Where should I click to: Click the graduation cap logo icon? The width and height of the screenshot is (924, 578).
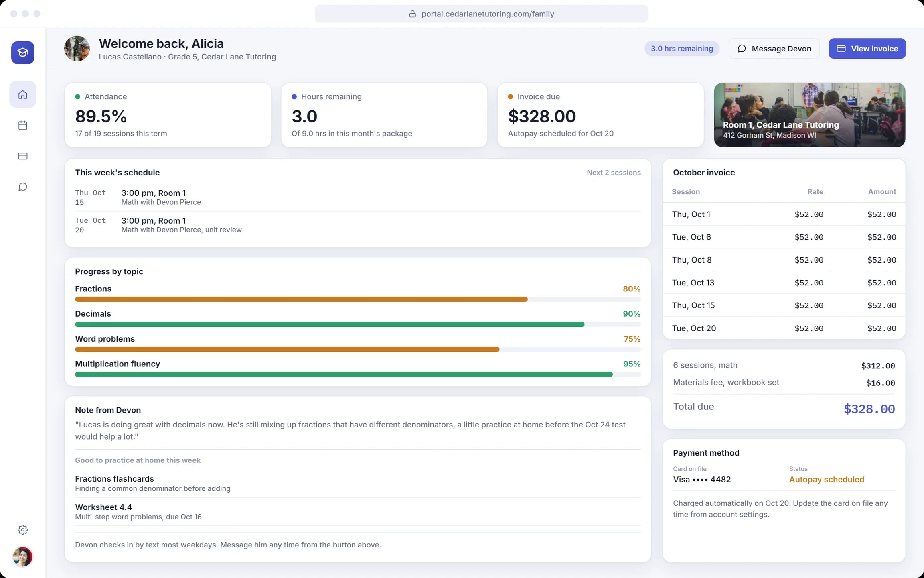point(23,53)
